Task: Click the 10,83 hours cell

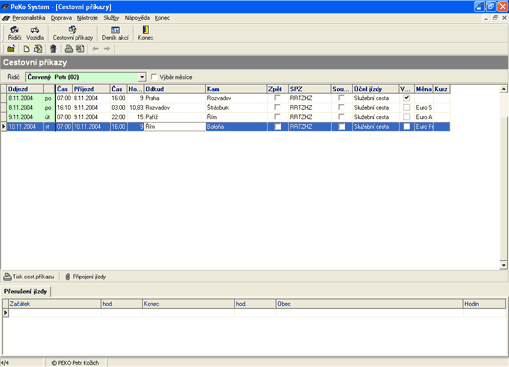Action: (x=136, y=107)
